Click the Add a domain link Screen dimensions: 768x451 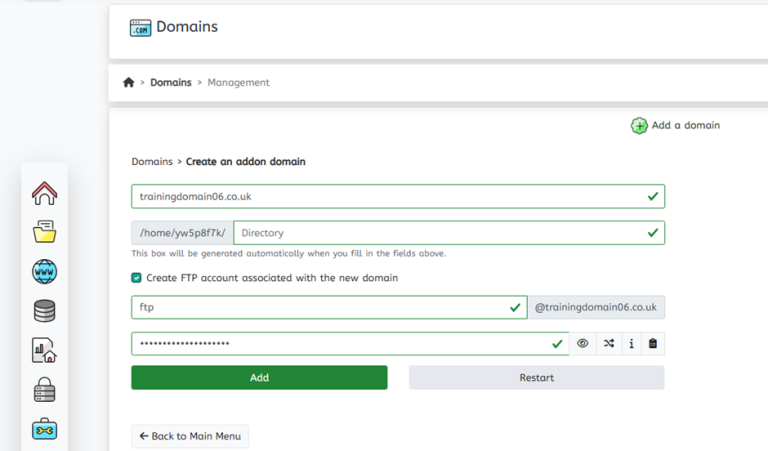coord(686,125)
